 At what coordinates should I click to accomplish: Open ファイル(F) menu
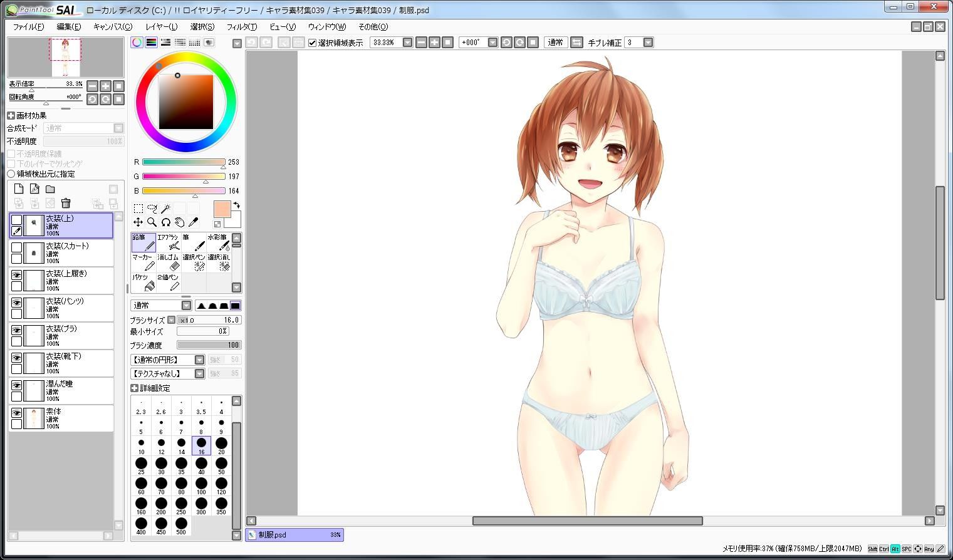28,27
